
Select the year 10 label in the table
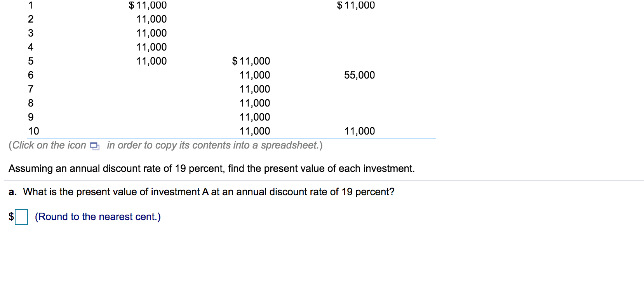pyautogui.click(x=33, y=131)
